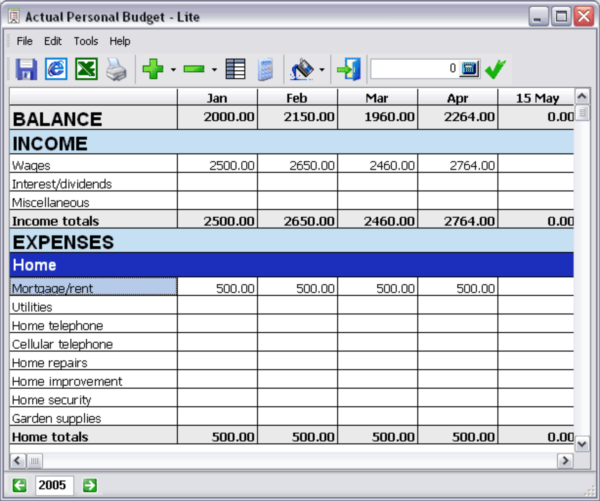Select the Garden supplies row label
Screen dimensions: 600x501
click(x=93, y=417)
